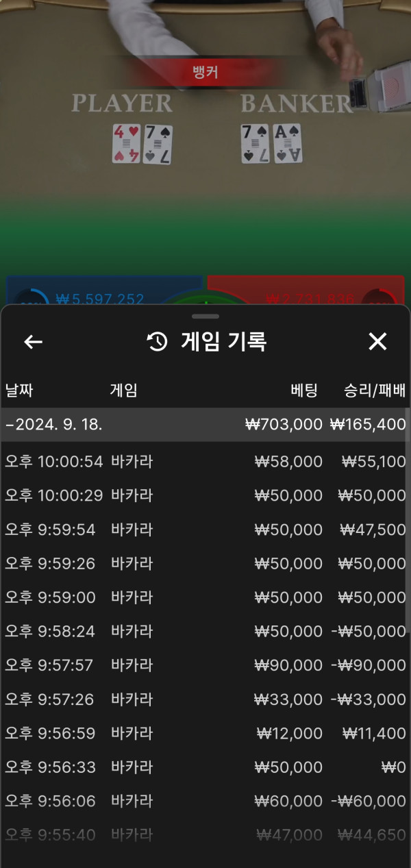The width and height of the screenshot is (411, 868).
Task: Open the 오후 9:58:24 losing round
Action: [x=206, y=631]
